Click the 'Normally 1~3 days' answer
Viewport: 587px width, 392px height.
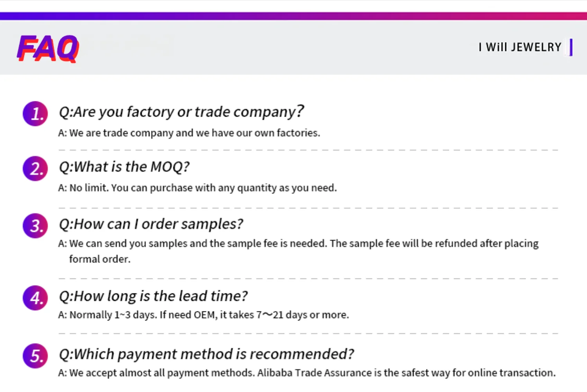coord(203,315)
